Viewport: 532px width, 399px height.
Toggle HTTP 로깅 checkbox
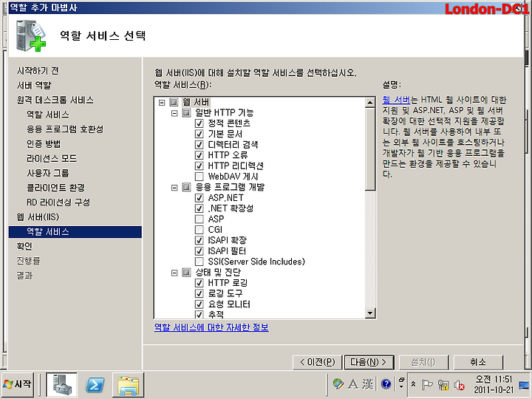[199, 283]
